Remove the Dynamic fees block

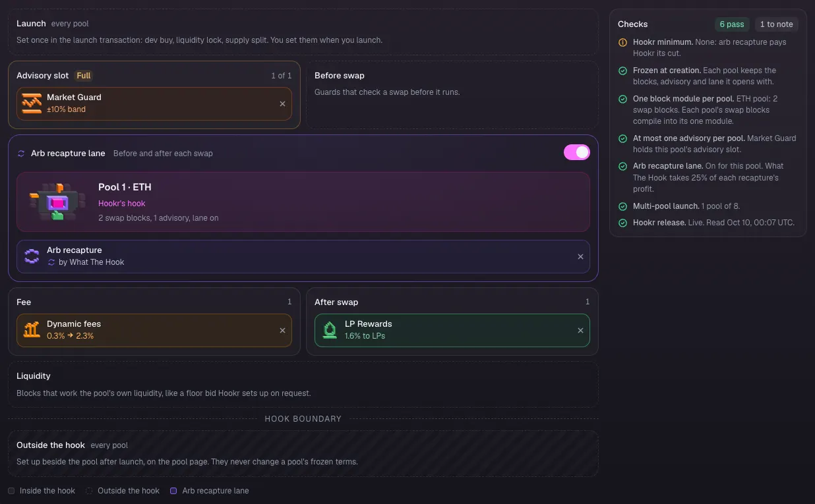(x=282, y=330)
